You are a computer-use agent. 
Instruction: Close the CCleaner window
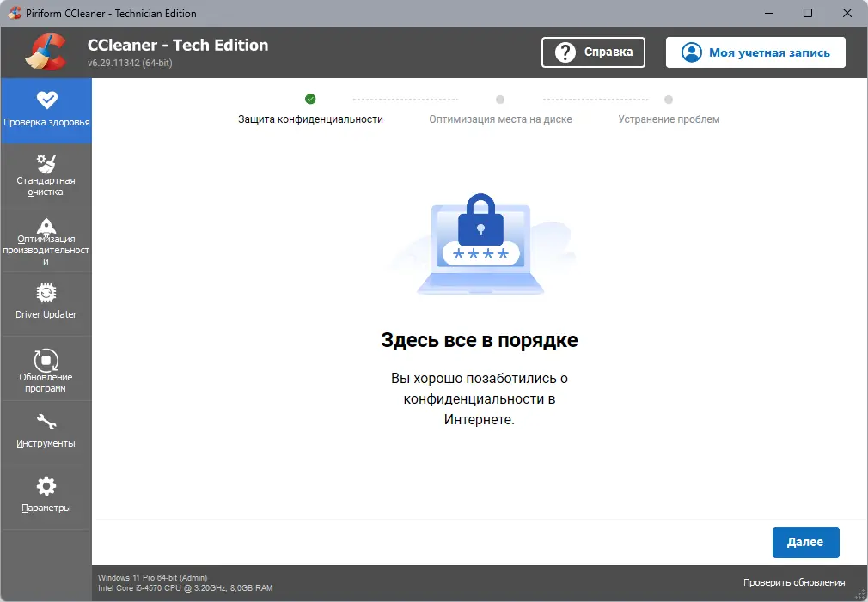click(x=847, y=13)
